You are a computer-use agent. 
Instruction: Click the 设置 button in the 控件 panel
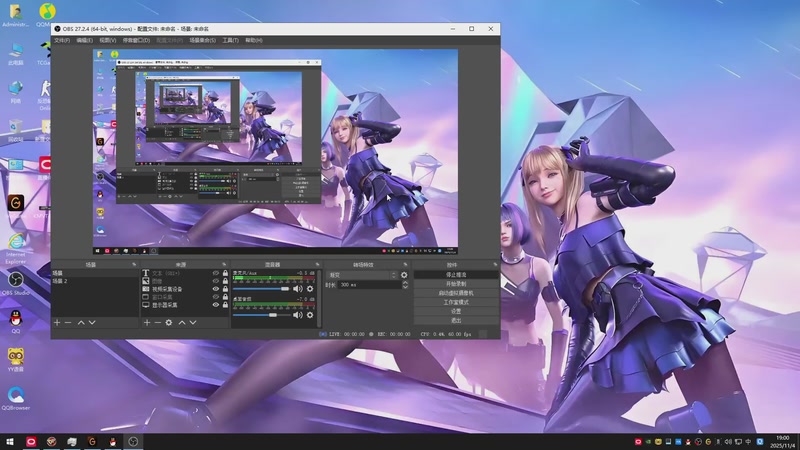click(x=456, y=311)
